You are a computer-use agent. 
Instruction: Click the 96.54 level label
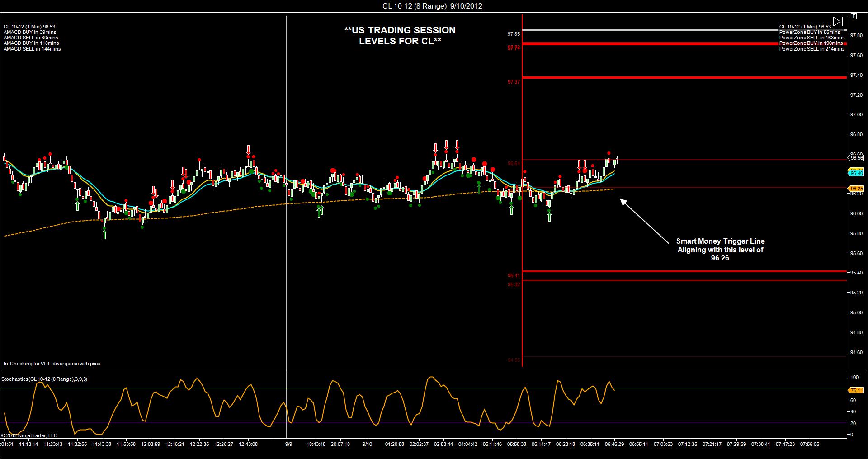point(514,163)
